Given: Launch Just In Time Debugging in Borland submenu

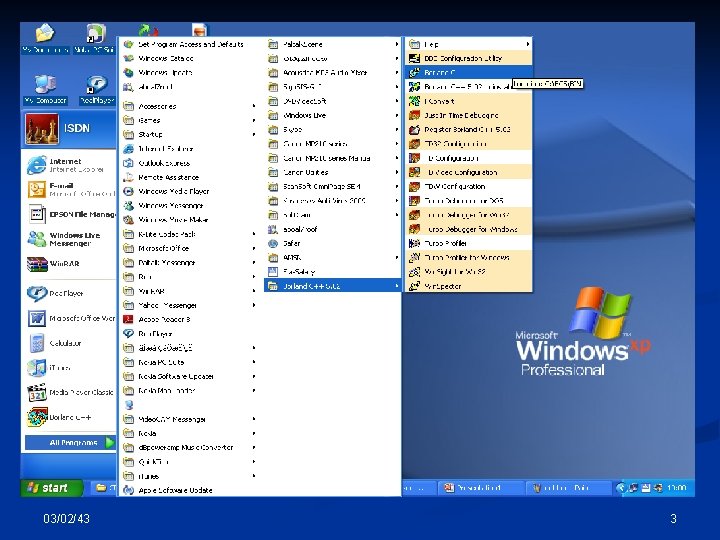Looking at the screenshot, I should pyautogui.click(x=468, y=115).
